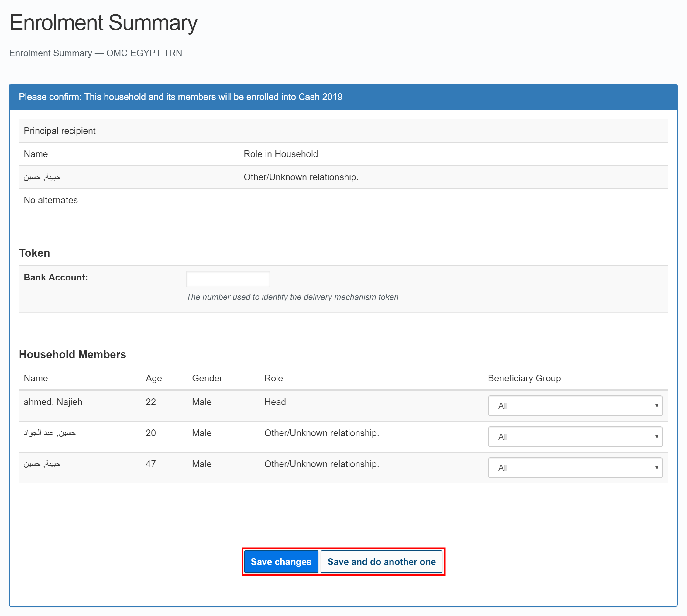The width and height of the screenshot is (687, 616).
Task: Click Save and do another one
Action: tap(381, 562)
